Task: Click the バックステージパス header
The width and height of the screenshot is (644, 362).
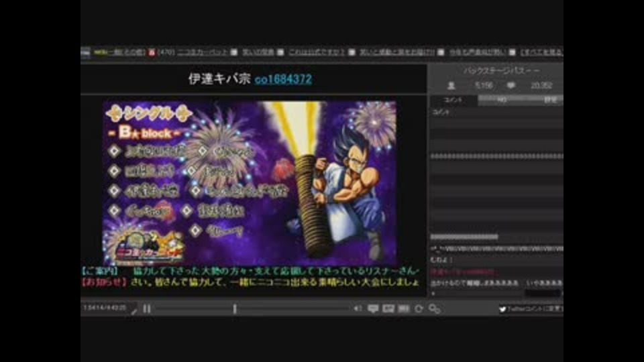Action: (x=501, y=70)
